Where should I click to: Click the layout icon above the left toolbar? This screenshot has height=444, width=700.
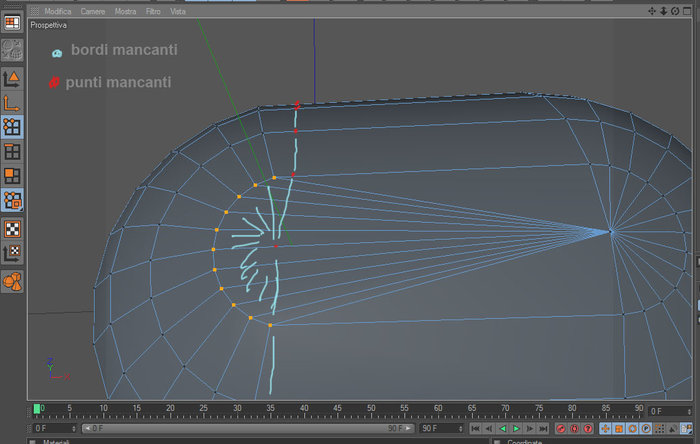pos(12,22)
